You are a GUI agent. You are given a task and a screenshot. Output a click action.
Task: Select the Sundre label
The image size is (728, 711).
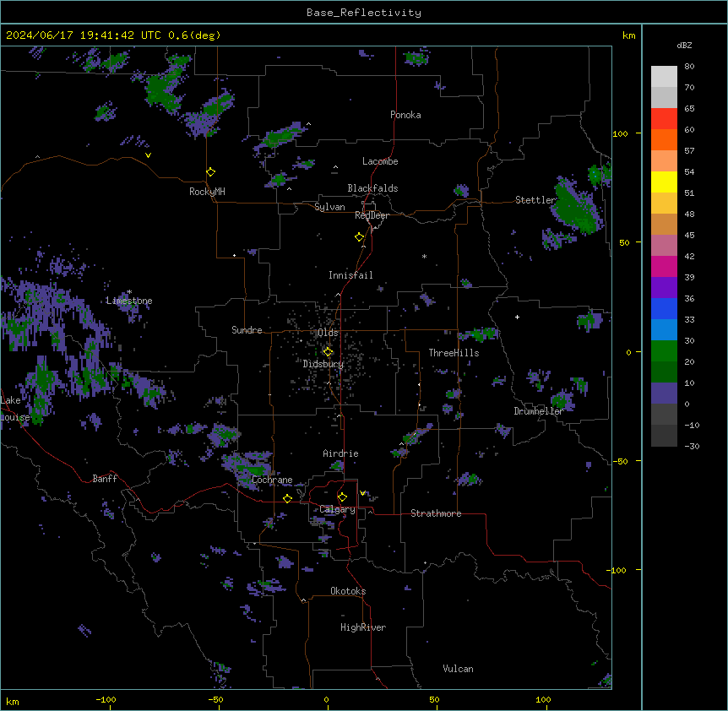(247, 330)
